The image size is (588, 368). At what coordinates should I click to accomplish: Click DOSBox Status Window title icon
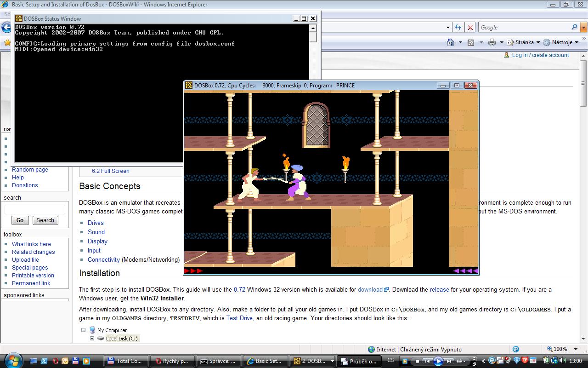point(19,18)
